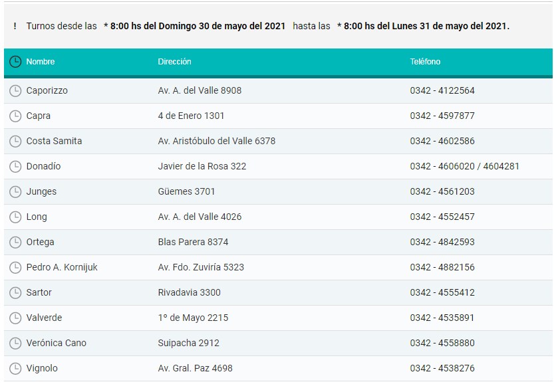Click the clock icon next to Junges
556x392 pixels.
coord(15,191)
